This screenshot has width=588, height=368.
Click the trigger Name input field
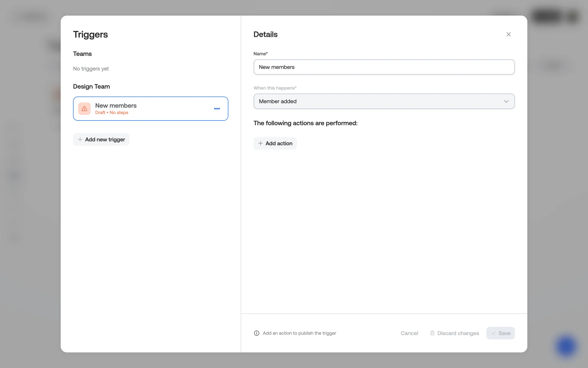384,67
